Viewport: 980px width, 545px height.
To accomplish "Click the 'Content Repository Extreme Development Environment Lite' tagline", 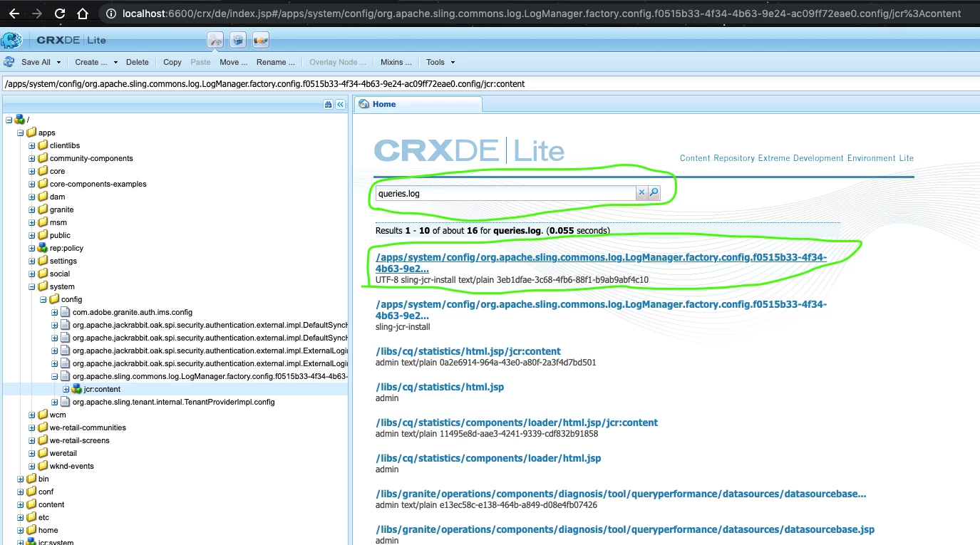I will pos(797,158).
